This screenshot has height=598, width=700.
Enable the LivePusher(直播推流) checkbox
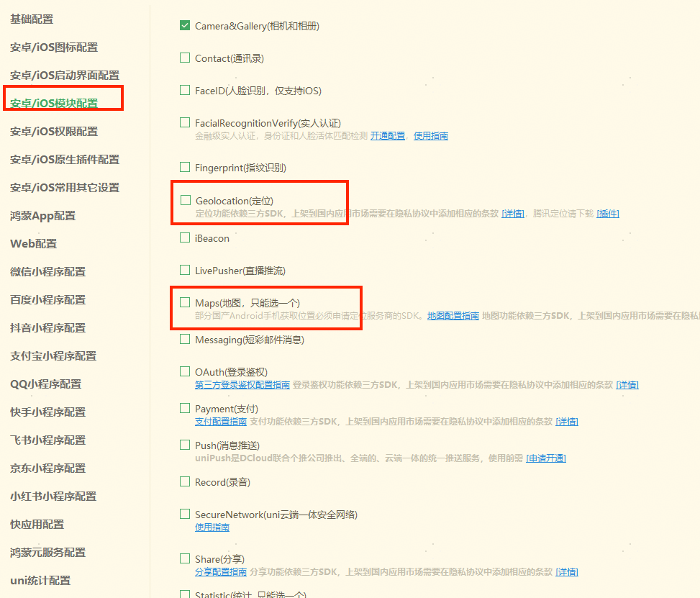185,270
